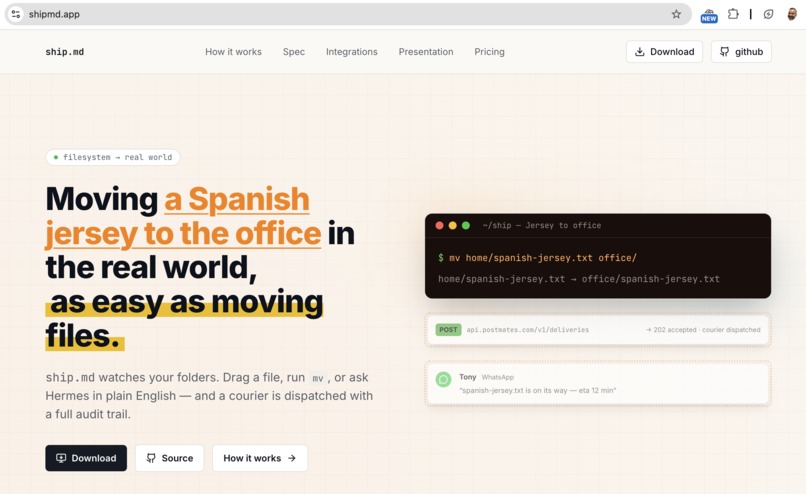Click the filesystem → real world badge
806x494 pixels.
point(113,157)
